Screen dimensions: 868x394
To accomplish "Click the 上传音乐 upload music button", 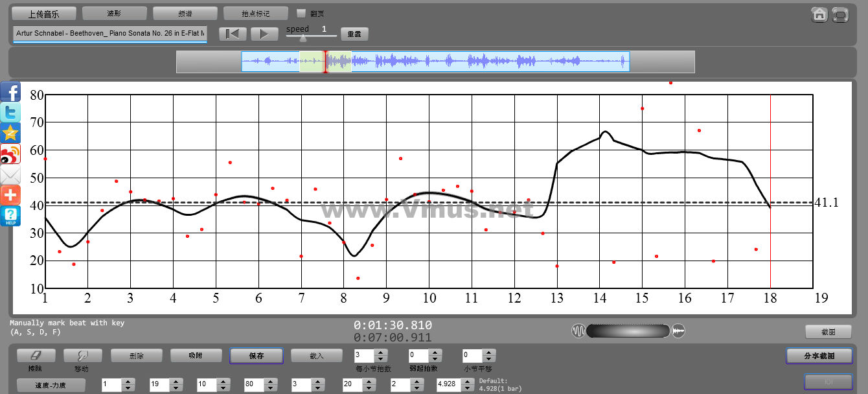I will [44, 13].
